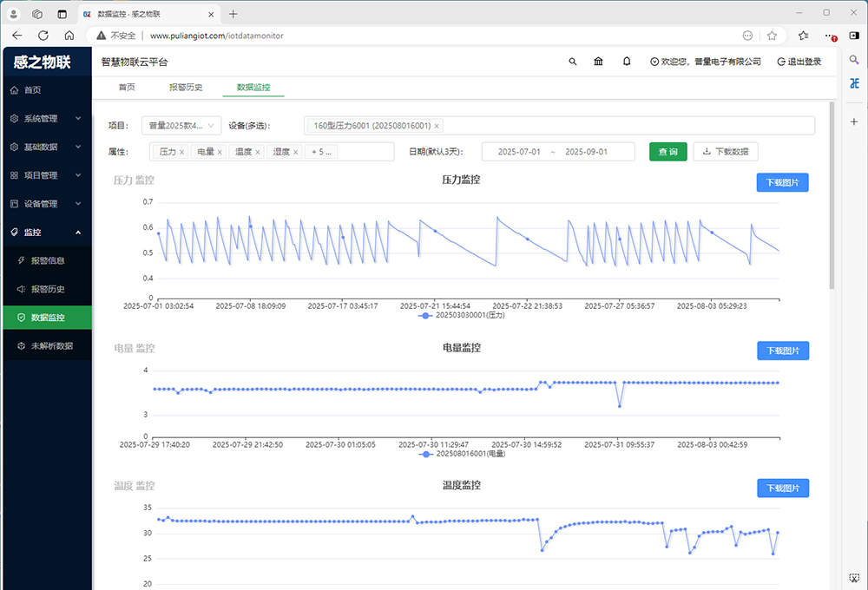The image size is (868, 590).
Task: Open the notification bell in header
Action: (627, 62)
